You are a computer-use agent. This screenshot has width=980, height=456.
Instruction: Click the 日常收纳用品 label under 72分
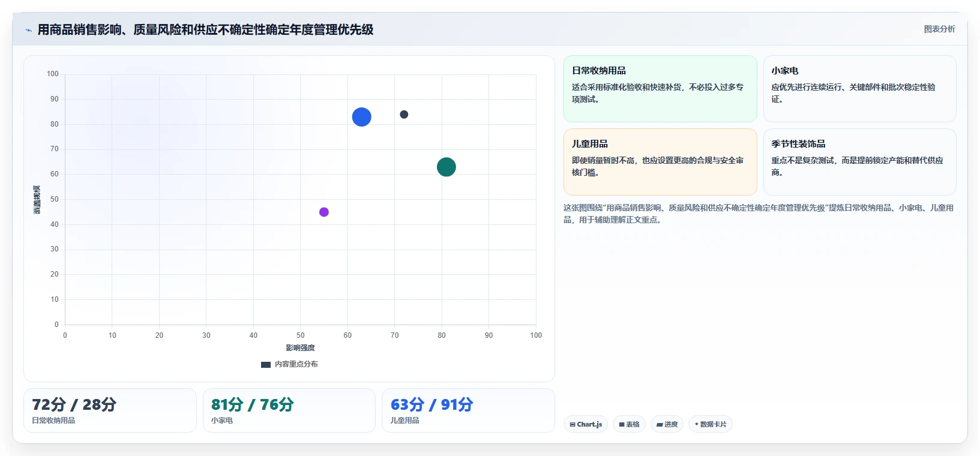click(53, 421)
